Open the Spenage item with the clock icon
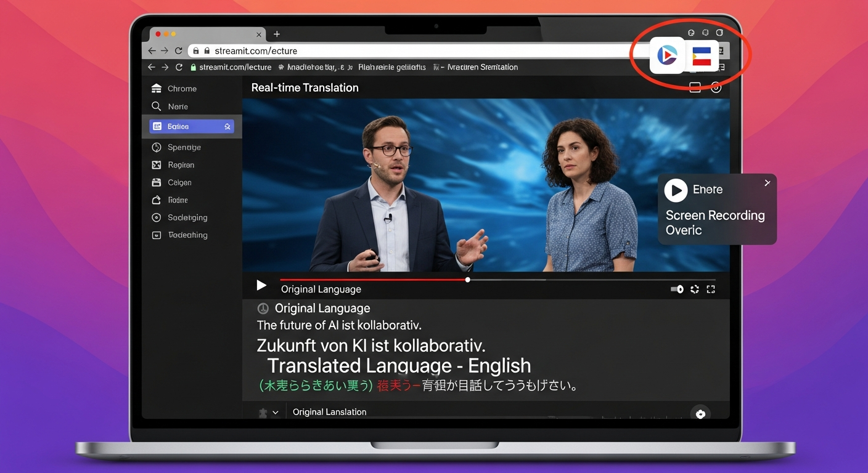This screenshot has width=868, height=473. [x=176, y=147]
